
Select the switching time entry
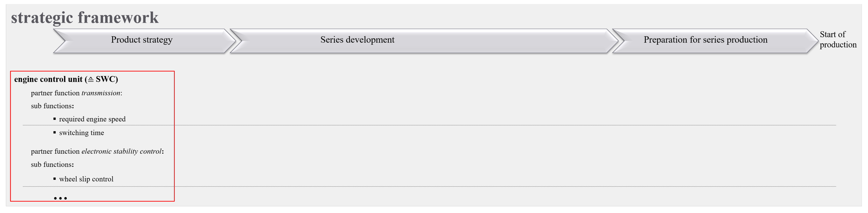click(x=81, y=133)
